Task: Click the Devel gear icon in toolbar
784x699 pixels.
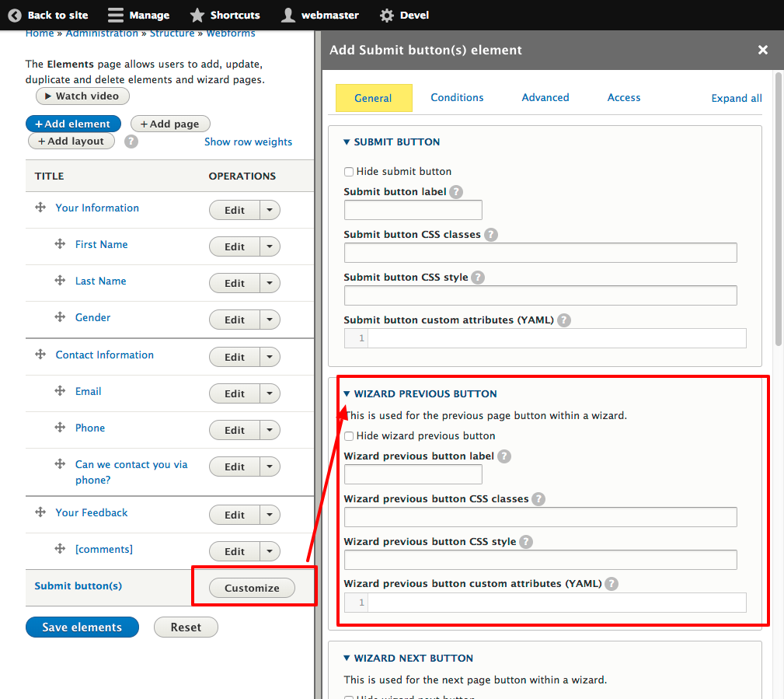Action: coord(386,15)
